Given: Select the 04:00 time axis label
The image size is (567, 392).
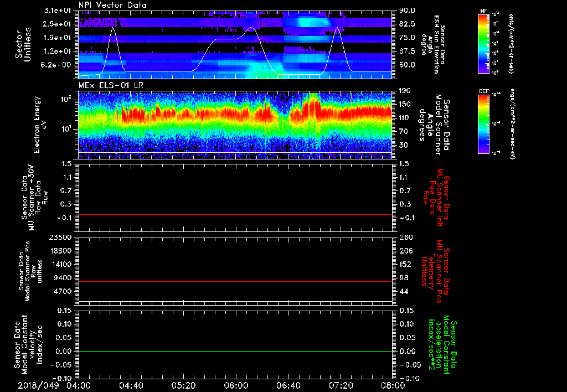Looking at the screenshot, I should (x=78, y=385).
